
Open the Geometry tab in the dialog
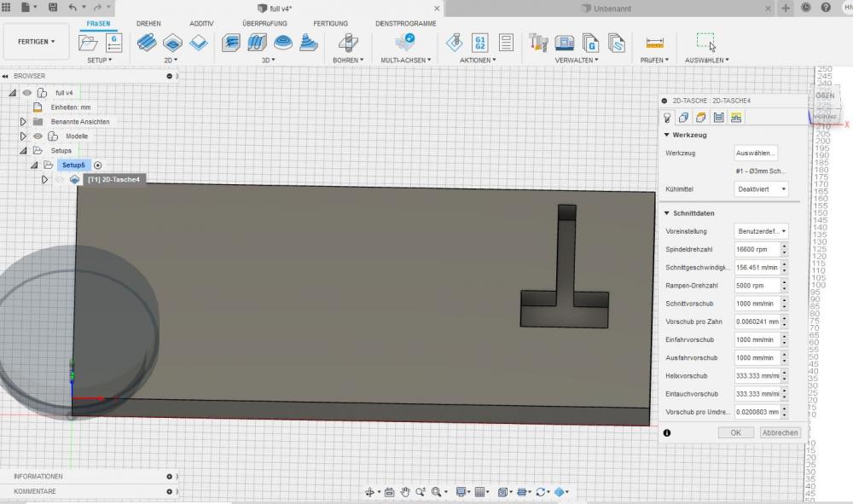coord(684,118)
